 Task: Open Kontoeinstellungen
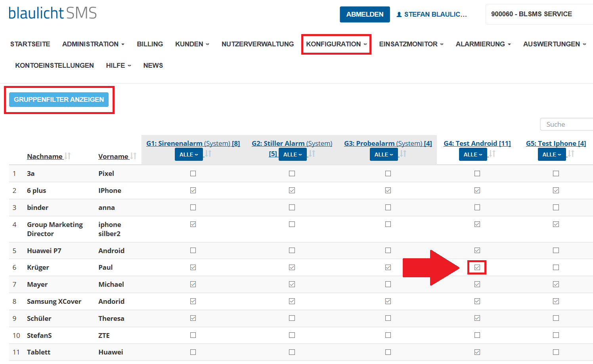tap(55, 65)
